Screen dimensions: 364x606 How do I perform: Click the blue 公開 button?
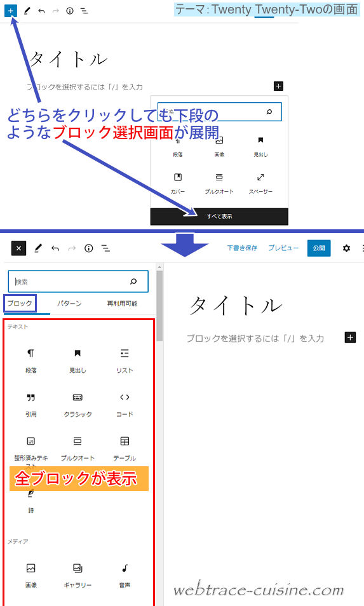(x=319, y=248)
